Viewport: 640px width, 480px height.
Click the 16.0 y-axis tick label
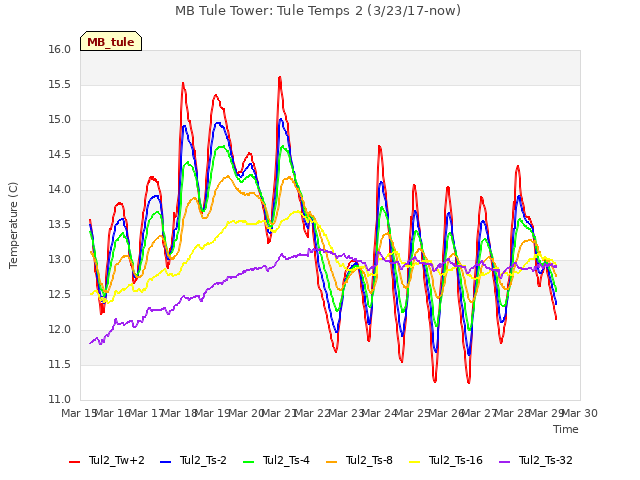point(60,49)
